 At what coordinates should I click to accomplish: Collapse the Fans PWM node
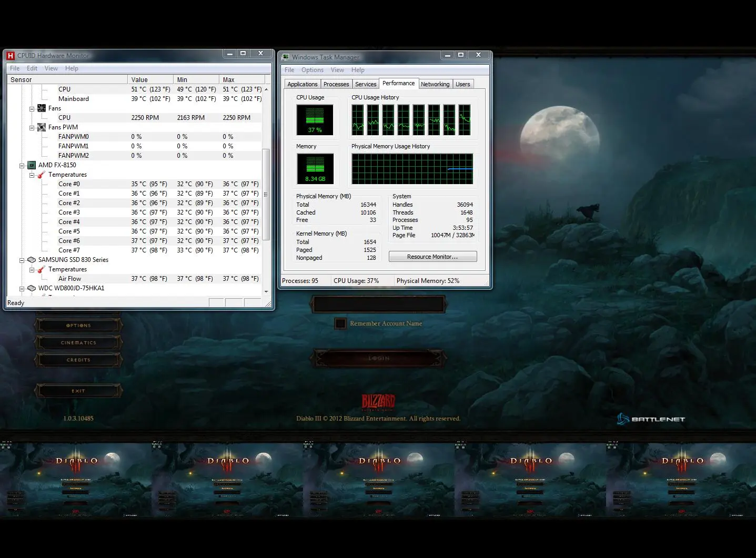pyautogui.click(x=32, y=128)
